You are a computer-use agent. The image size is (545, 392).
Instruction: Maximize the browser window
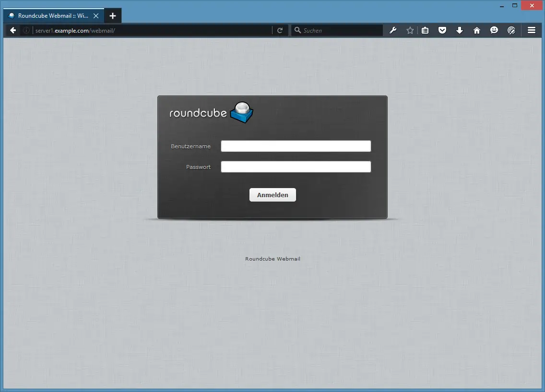pyautogui.click(x=515, y=5)
